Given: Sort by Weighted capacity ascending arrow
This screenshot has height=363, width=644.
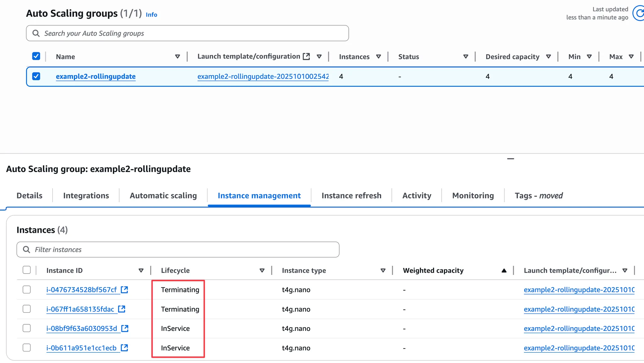Looking at the screenshot, I should pyautogui.click(x=504, y=271).
